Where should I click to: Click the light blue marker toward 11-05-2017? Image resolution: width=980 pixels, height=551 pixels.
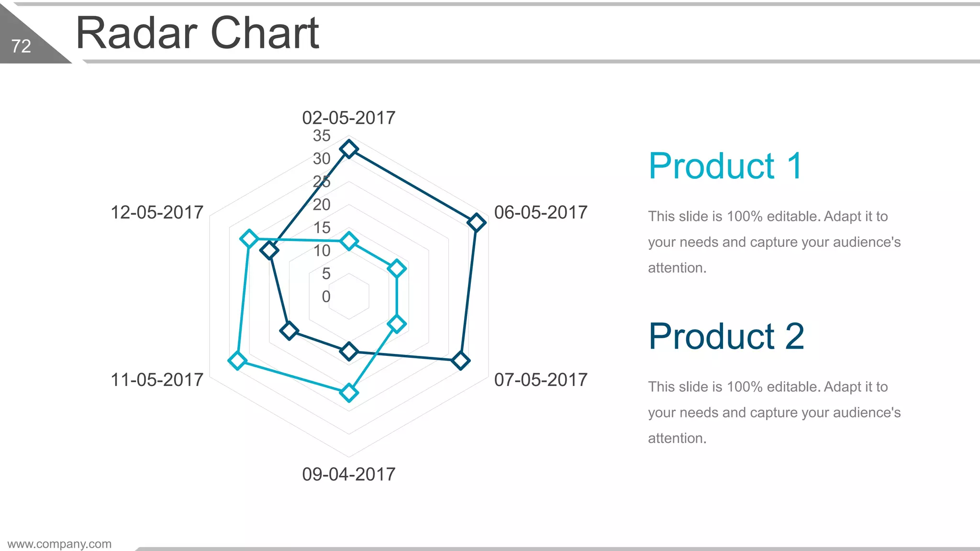pyautogui.click(x=237, y=361)
